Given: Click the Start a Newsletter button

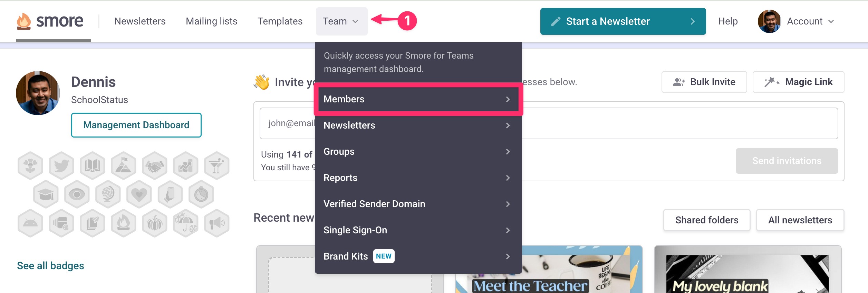Looking at the screenshot, I should click(x=623, y=21).
